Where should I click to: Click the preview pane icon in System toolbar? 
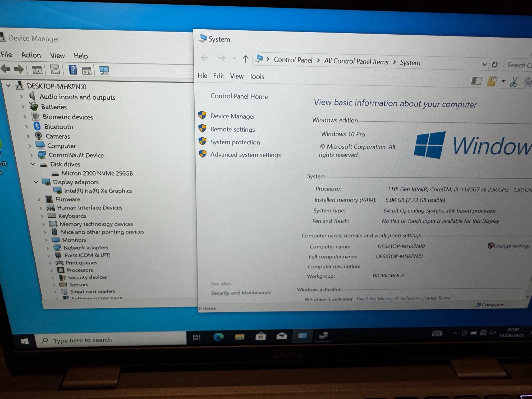476,80
